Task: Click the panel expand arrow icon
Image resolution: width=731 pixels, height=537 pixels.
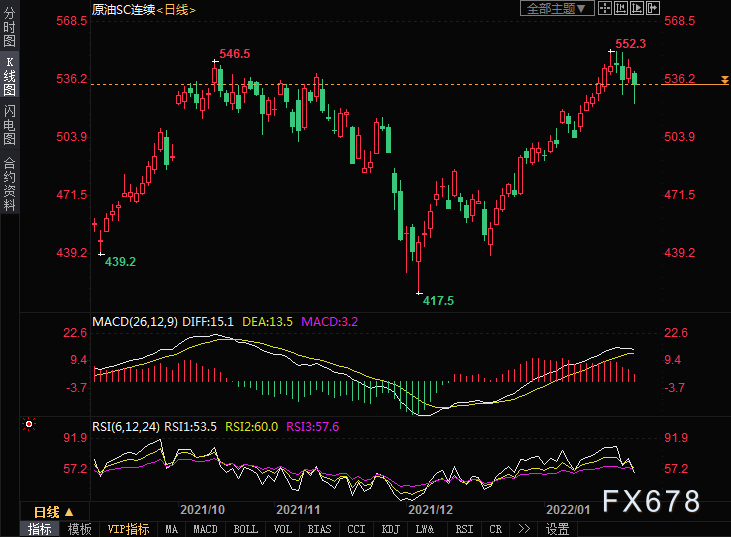Action: pos(652,8)
